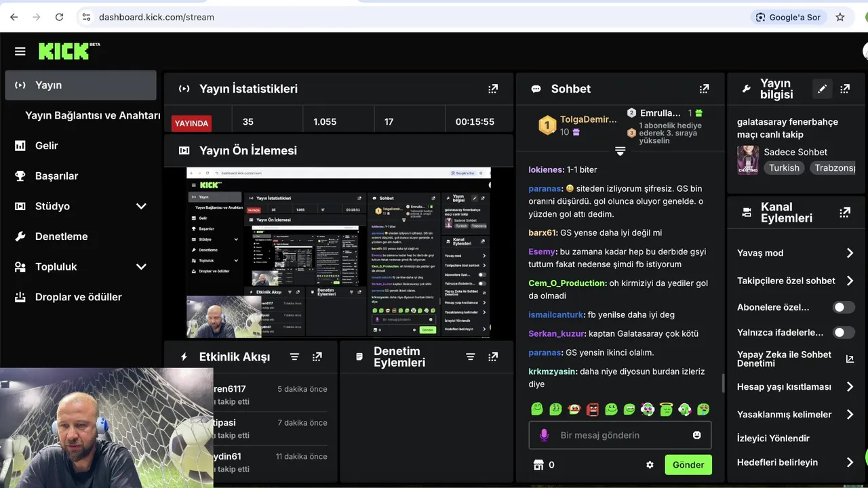Open Yayın Bağlantısı ve Anahtarı page

click(x=92, y=115)
